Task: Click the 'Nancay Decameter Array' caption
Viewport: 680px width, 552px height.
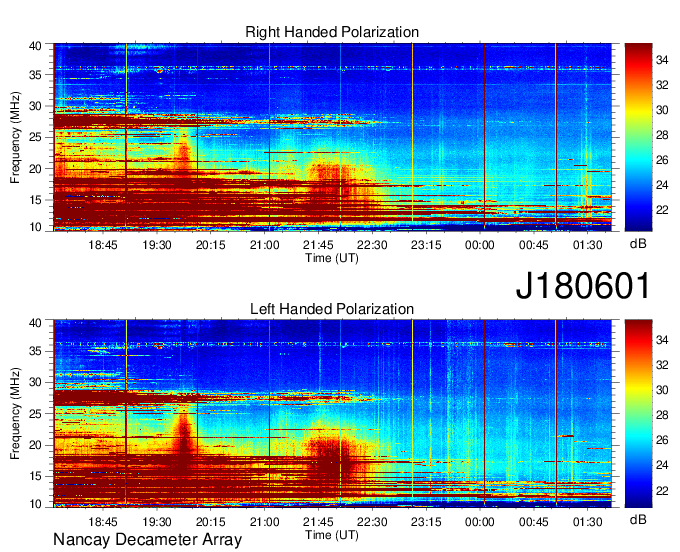Action: 147,540
